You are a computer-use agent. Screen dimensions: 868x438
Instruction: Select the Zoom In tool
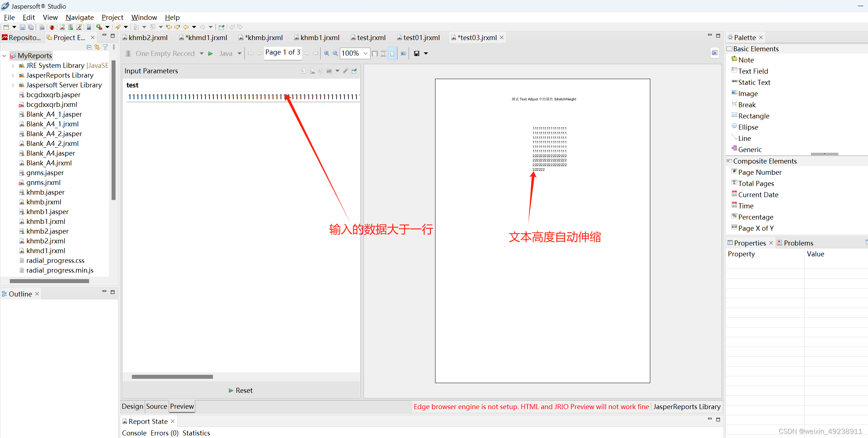326,53
